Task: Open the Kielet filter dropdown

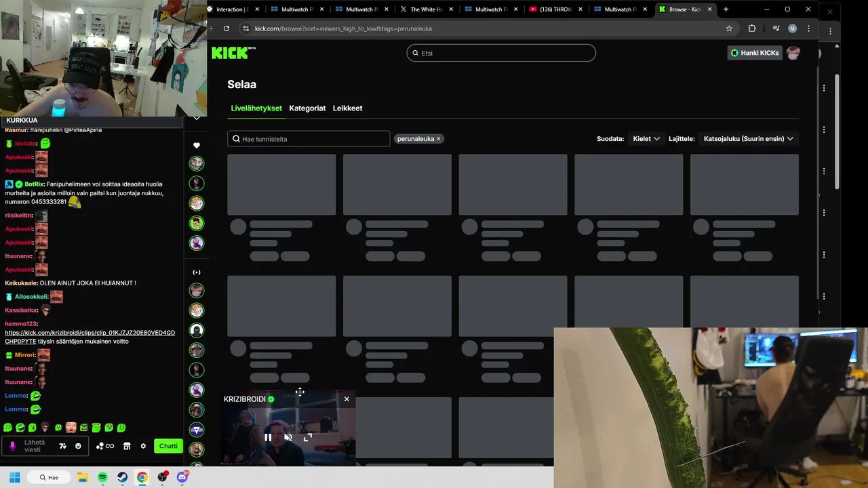Action: click(x=646, y=139)
